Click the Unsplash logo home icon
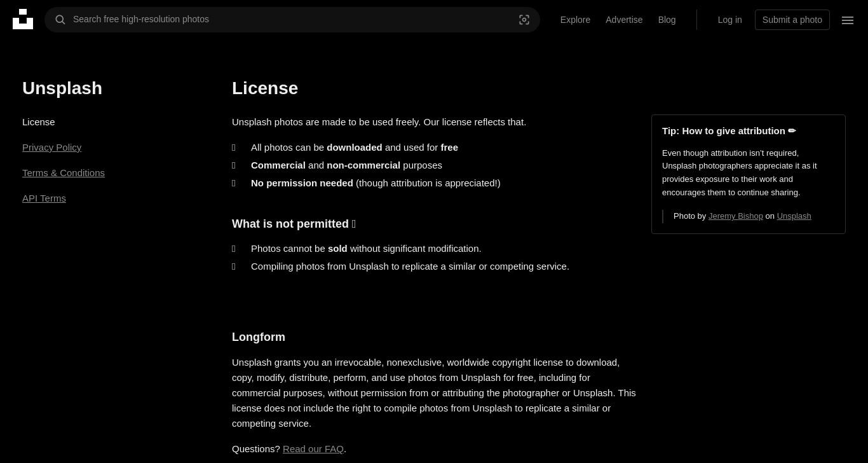 click(x=23, y=19)
